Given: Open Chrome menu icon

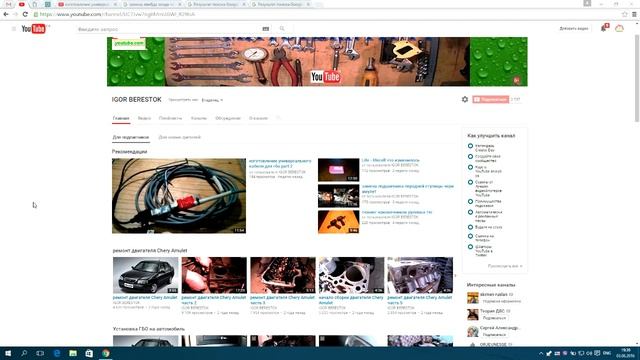Looking at the screenshot, I should tap(634, 14).
